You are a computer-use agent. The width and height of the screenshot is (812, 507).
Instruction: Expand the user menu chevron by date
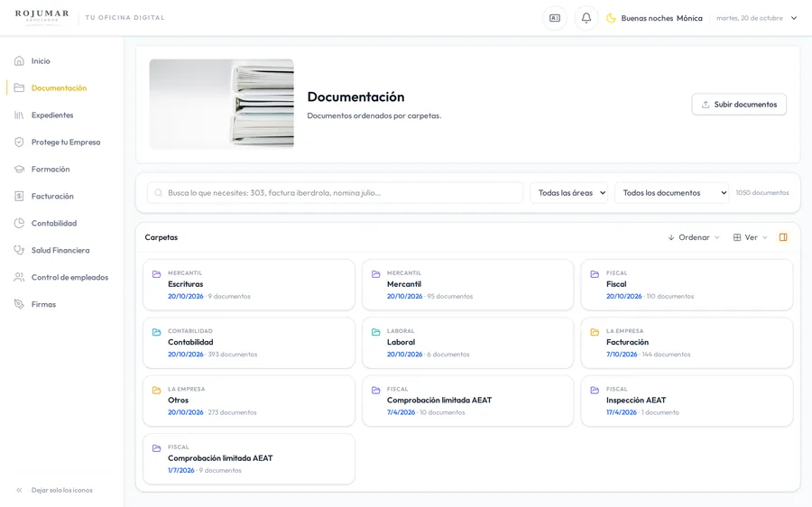[794, 18]
